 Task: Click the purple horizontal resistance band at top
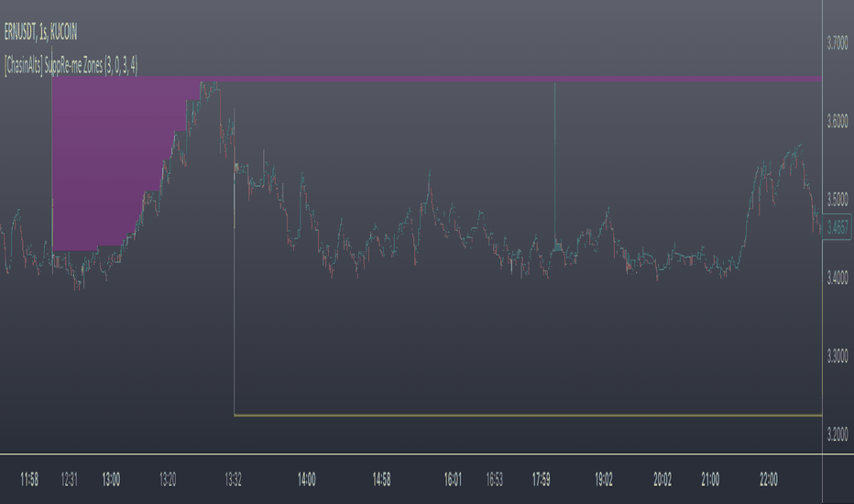512,80
